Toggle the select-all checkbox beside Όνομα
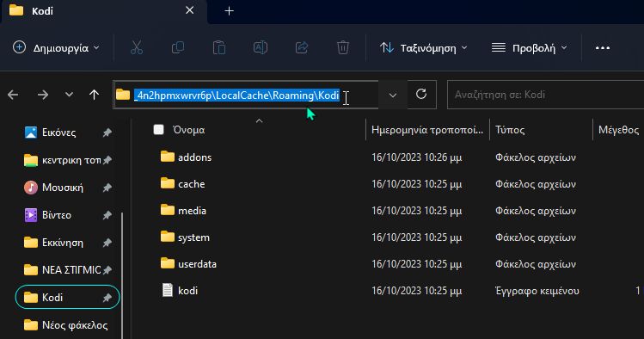 tap(158, 130)
